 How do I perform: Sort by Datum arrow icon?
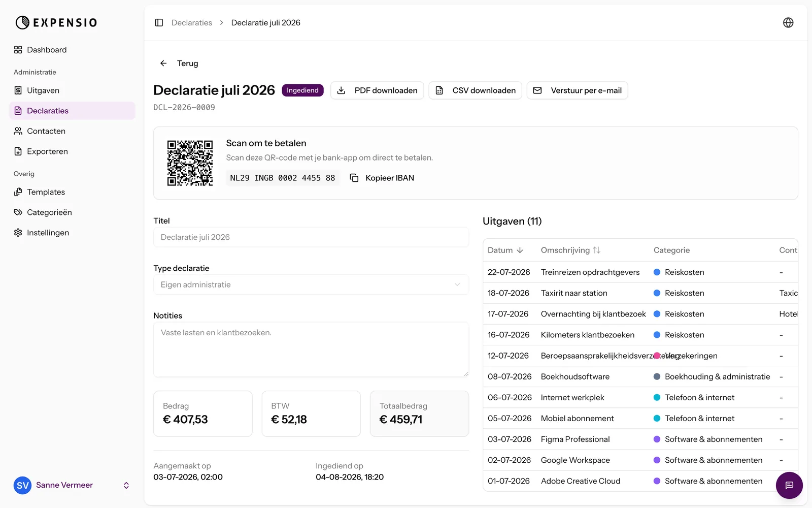click(520, 250)
